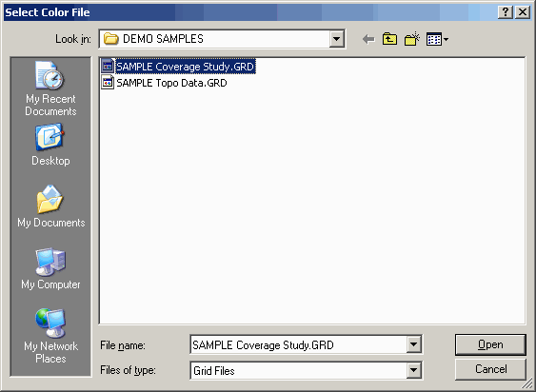The image size is (536, 392).
Task: Close the Select Color File dialog
Action: click(523, 12)
